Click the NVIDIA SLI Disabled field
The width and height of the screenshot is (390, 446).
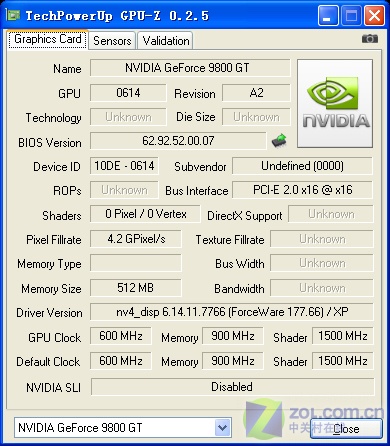232,387
